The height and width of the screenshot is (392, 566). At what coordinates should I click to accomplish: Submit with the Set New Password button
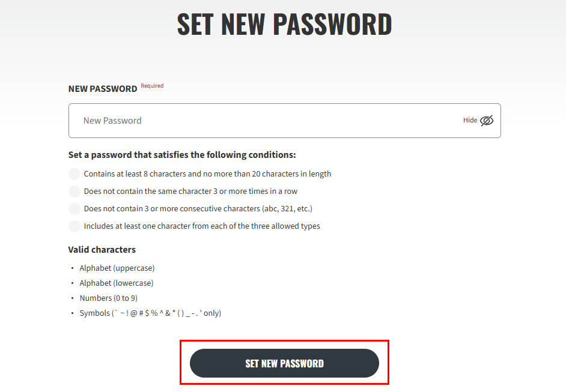[x=284, y=363]
